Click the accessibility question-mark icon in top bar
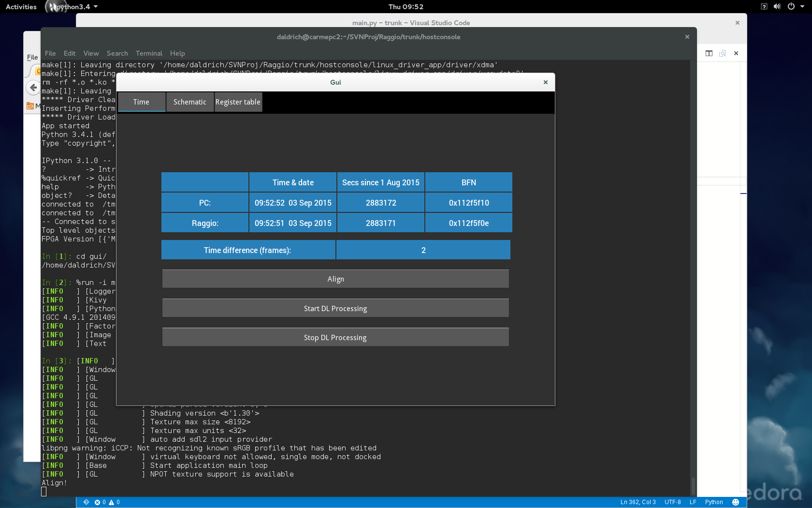This screenshot has height=508, width=812. (764, 7)
